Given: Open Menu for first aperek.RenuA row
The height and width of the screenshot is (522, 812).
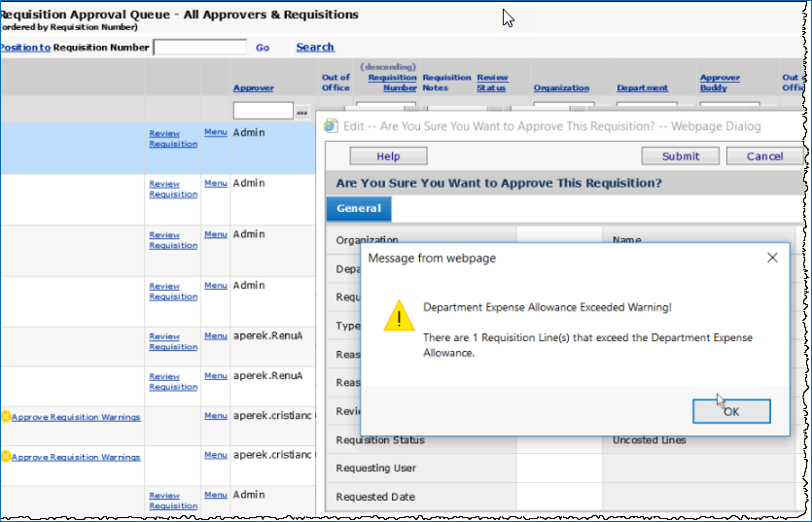Looking at the screenshot, I should (x=216, y=335).
